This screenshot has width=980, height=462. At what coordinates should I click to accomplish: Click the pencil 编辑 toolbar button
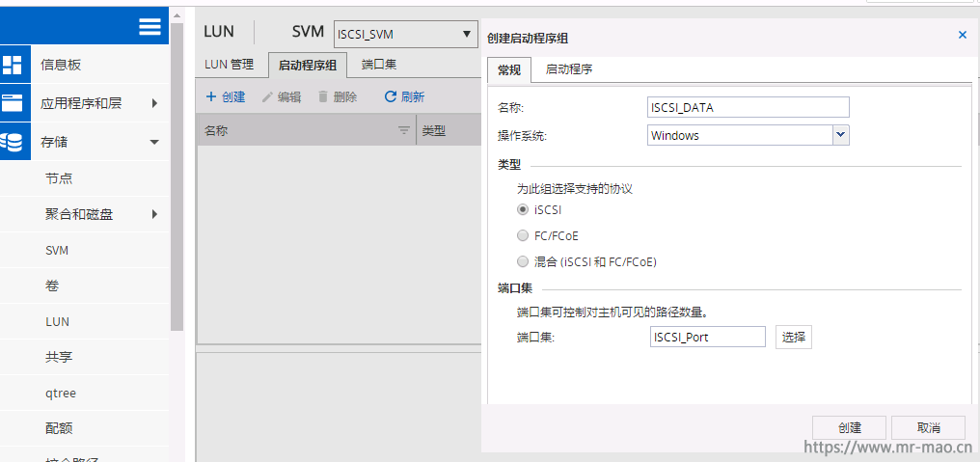[x=282, y=96]
